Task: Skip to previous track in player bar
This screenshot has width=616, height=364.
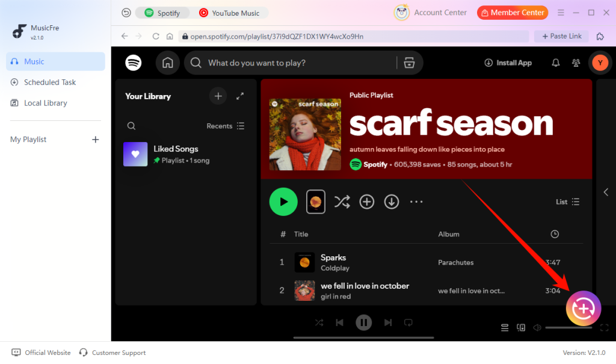Action: pos(339,322)
